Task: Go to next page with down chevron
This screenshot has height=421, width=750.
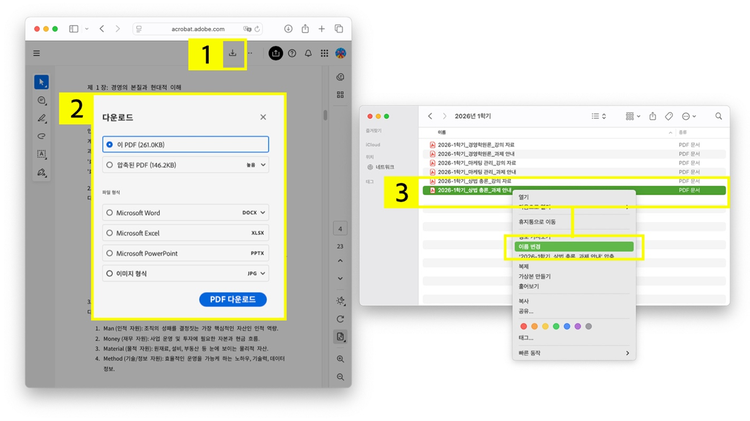Action: click(340, 278)
